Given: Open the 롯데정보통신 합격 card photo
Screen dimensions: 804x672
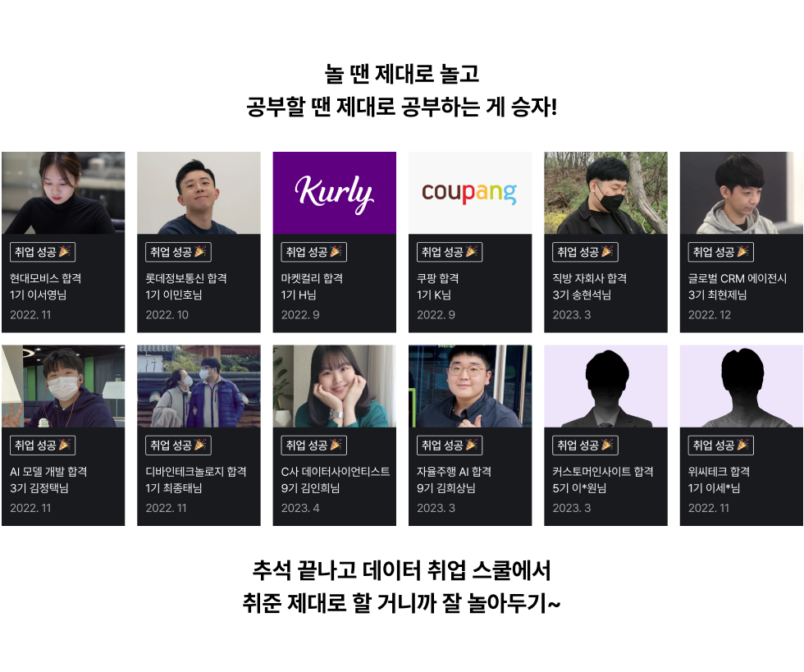Looking at the screenshot, I should tap(199, 193).
